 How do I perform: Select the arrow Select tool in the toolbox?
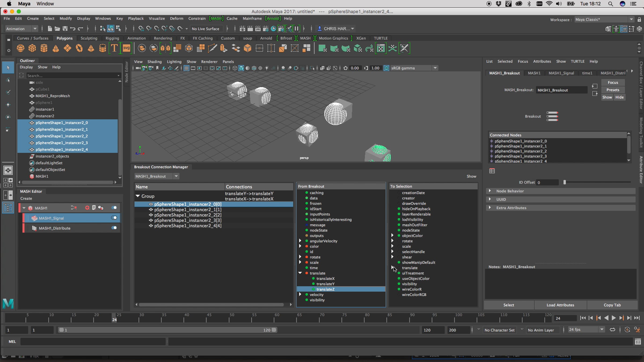click(8, 68)
